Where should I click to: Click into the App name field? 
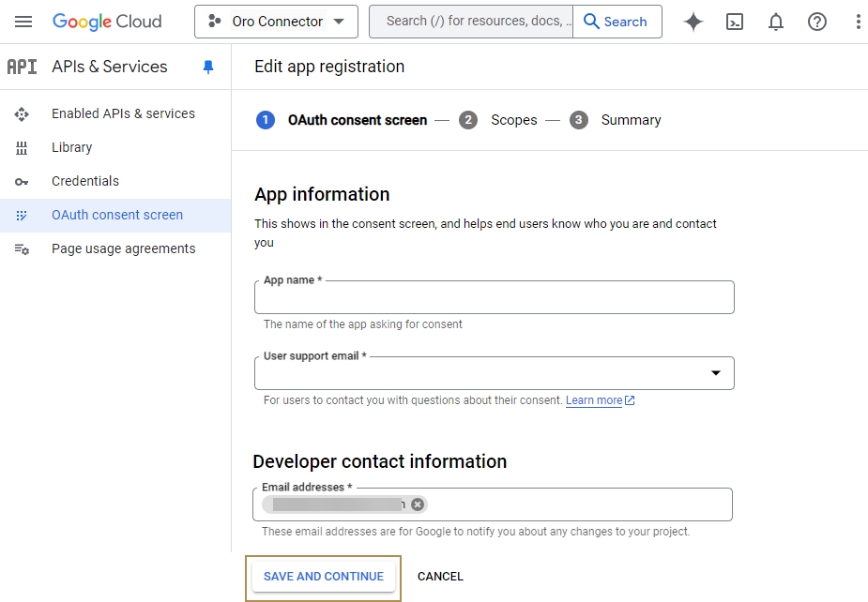(494, 298)
